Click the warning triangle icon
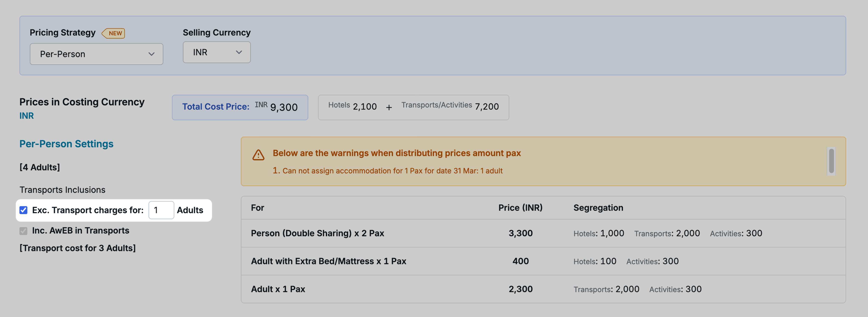The width and height of the screenshot is (868, 317). tap(258, 155)
